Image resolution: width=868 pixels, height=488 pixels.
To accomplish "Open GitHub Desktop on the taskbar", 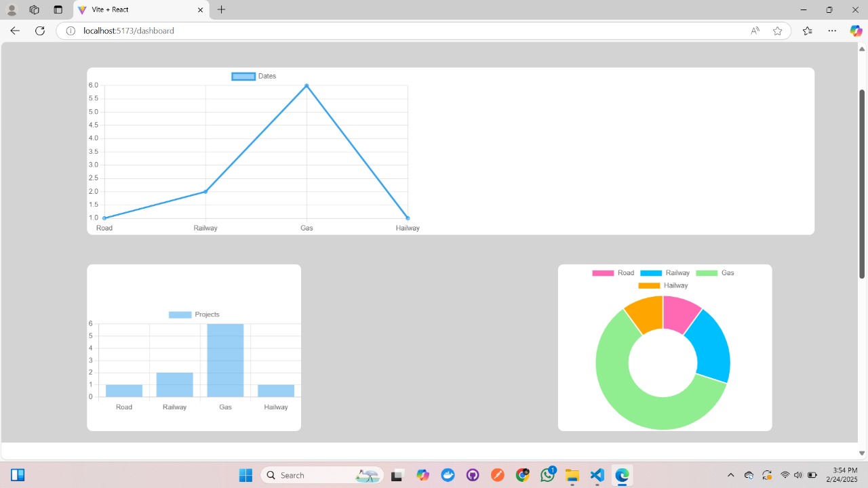I will tap(473, 475).
